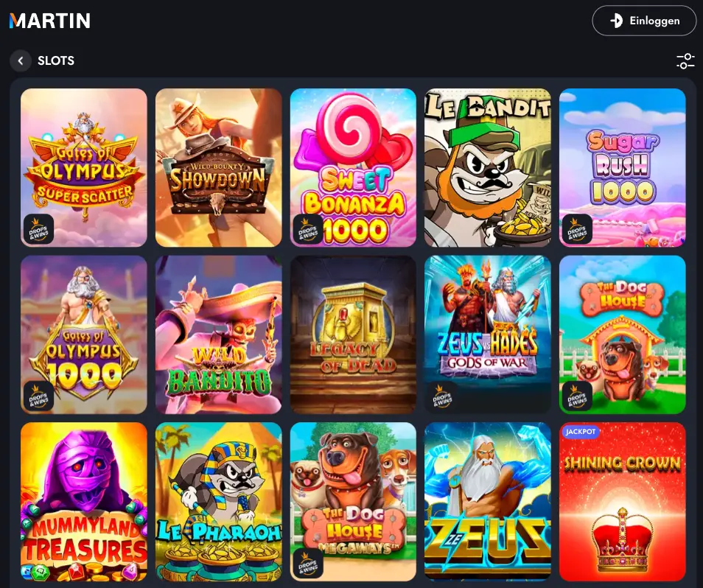
Task: Select the Le Bandit slot tile
Action: click(x=488, y=167)
